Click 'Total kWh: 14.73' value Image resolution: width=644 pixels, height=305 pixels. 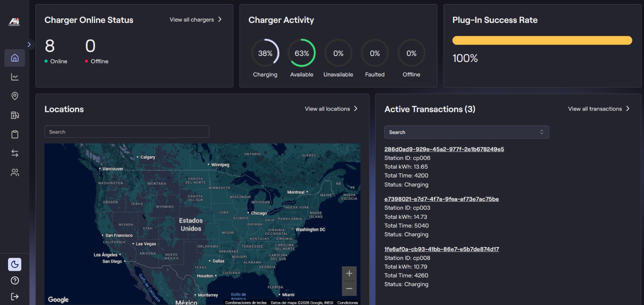tap(406, 216)
